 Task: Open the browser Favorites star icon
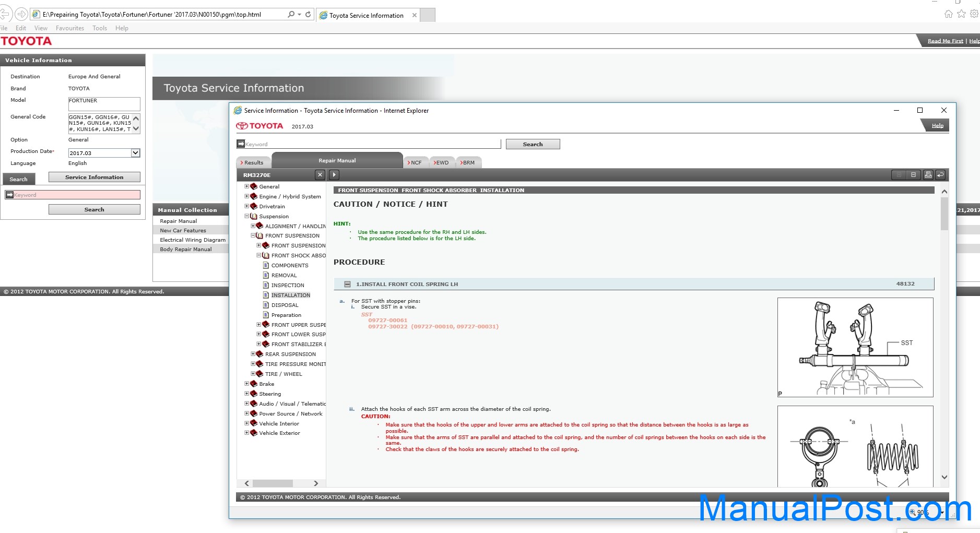[x=961, y=14]
